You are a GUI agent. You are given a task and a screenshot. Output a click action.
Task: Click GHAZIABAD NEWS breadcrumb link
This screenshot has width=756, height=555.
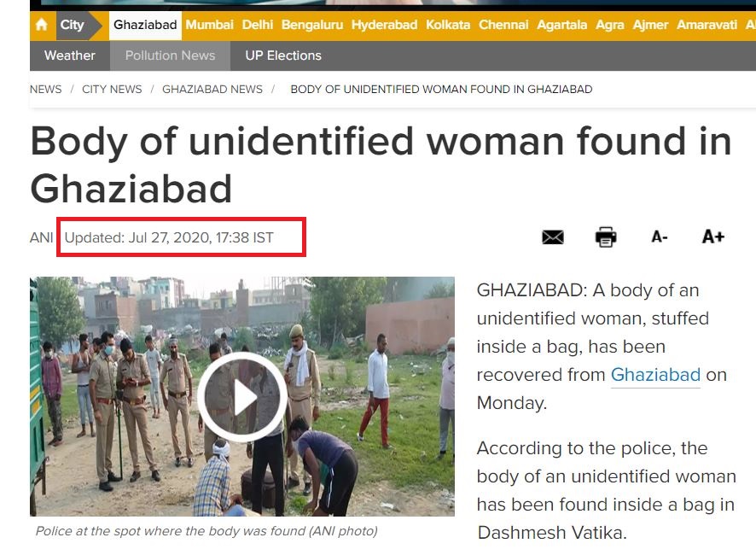(x=212, y=90)
